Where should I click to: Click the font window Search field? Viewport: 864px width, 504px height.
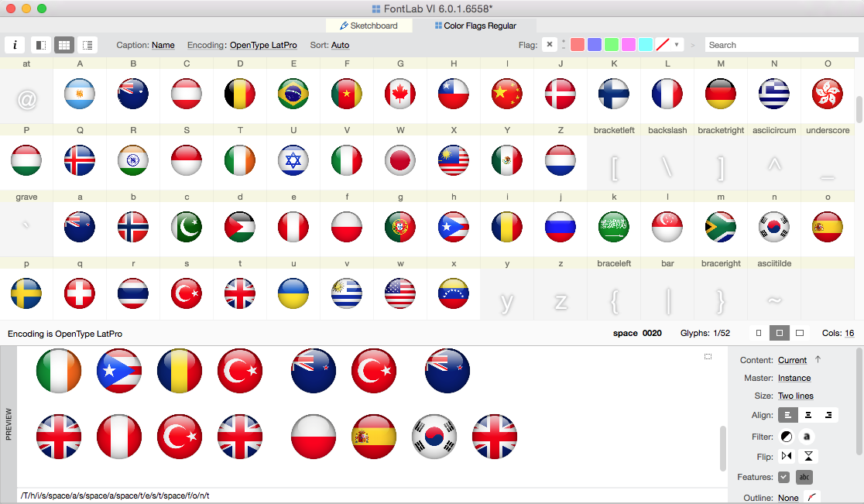coord(781,45)
